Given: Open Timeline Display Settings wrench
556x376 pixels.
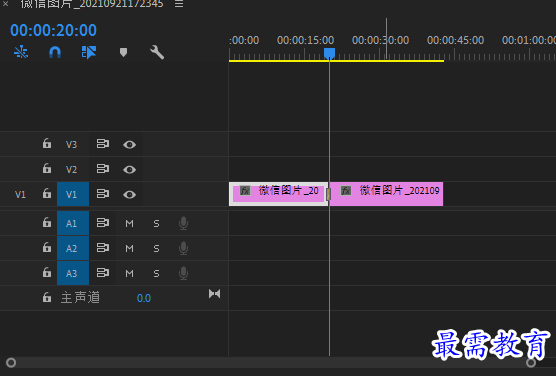Looking at the screenshot, I should 157,52.
